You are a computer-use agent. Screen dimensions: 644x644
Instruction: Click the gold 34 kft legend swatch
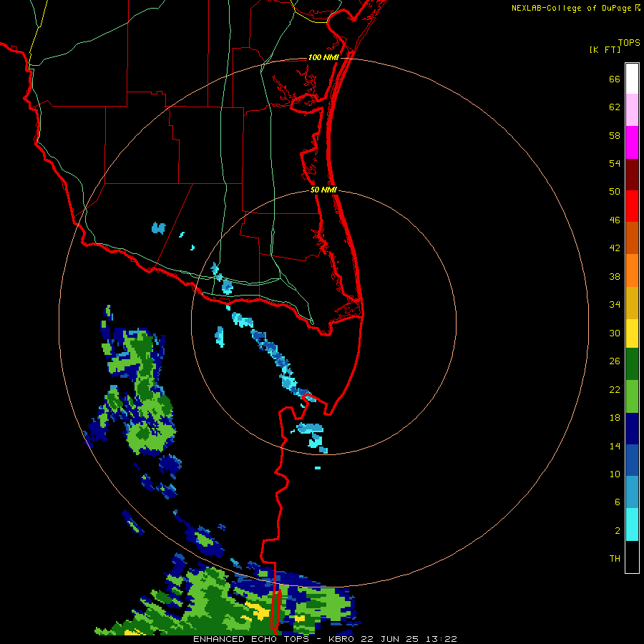[632, 303]
